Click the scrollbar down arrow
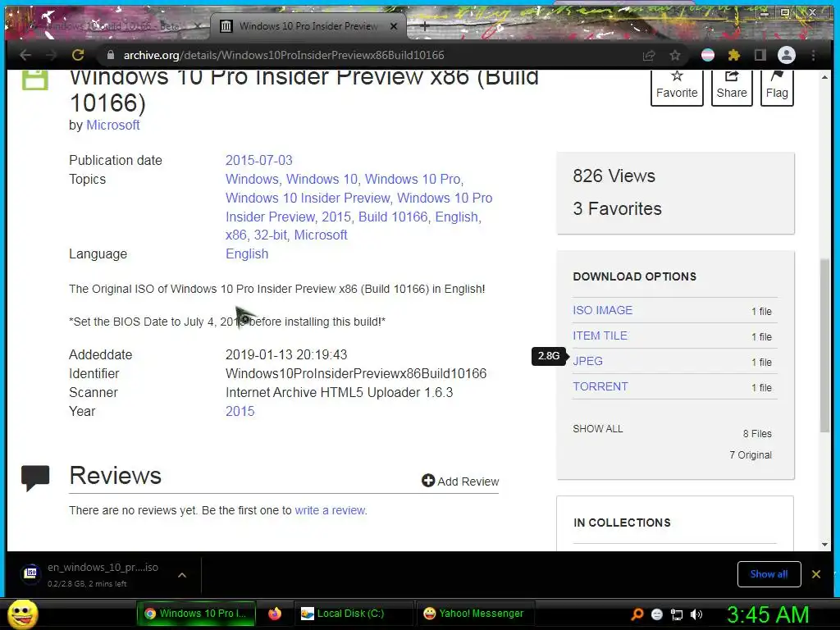The width and height of the screenshot is (840, 630). tap(824, 545)
